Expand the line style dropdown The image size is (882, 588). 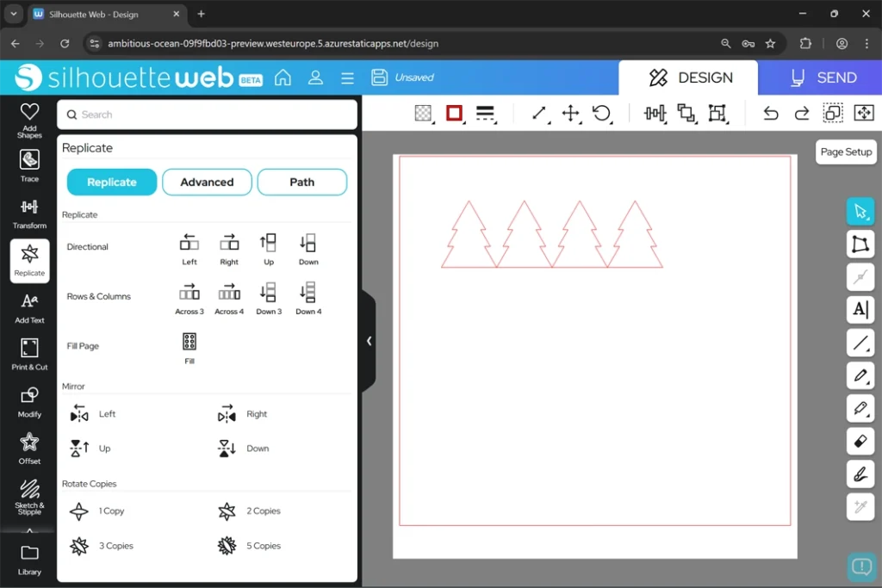click(485, 114)
